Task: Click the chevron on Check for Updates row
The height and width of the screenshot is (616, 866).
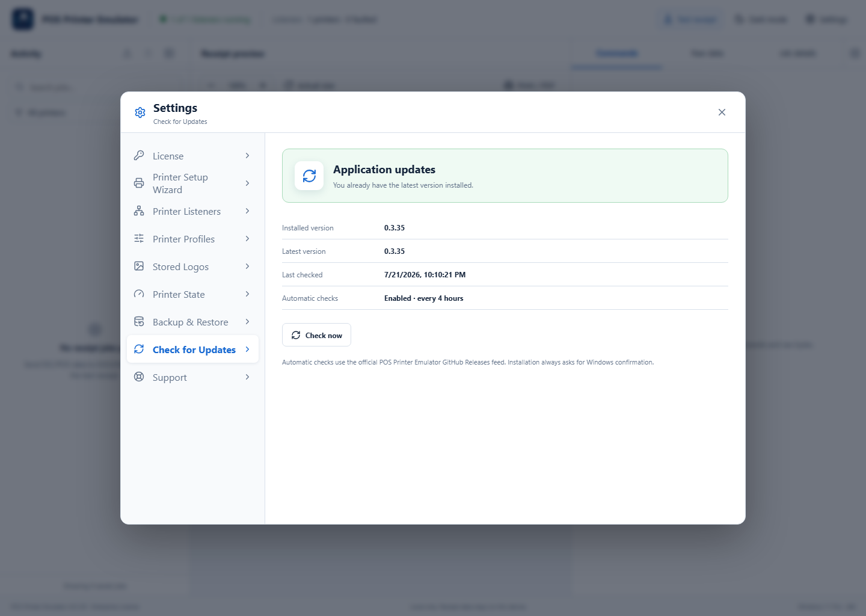Action: (x=247, y=350)
